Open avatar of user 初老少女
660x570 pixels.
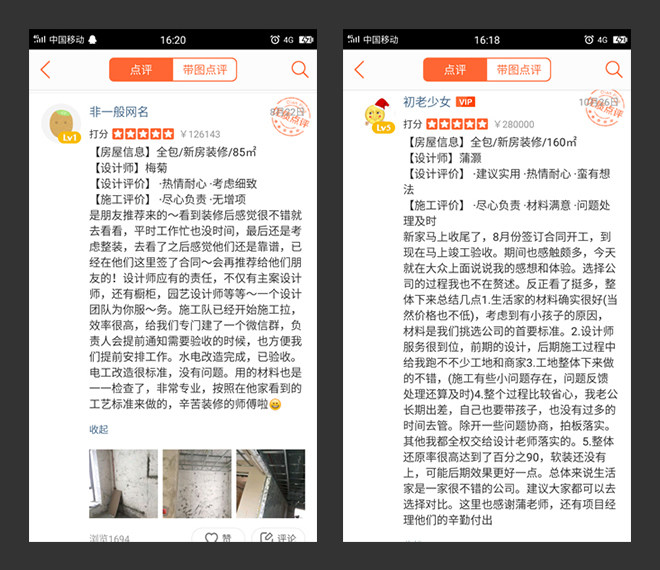click(377, 114)
